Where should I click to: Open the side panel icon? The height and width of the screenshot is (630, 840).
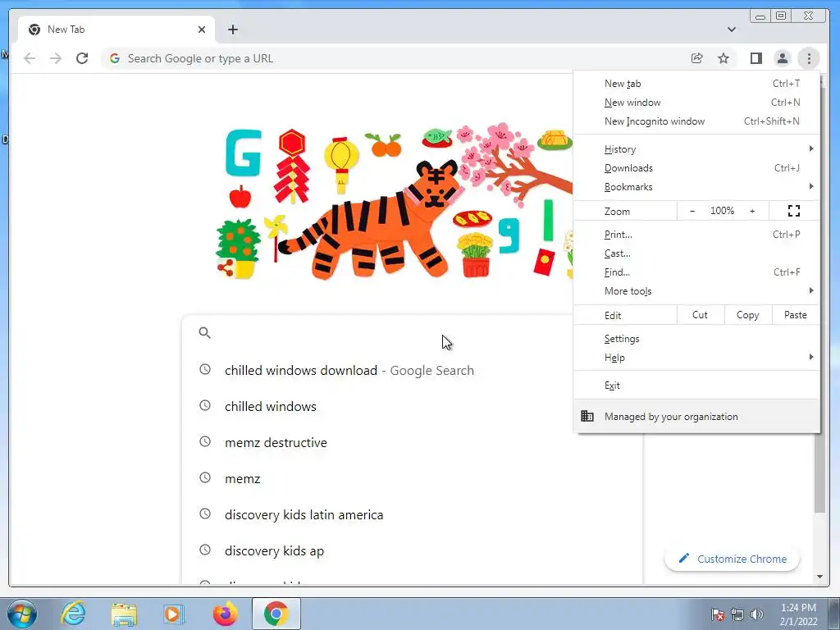coord(756,58)
